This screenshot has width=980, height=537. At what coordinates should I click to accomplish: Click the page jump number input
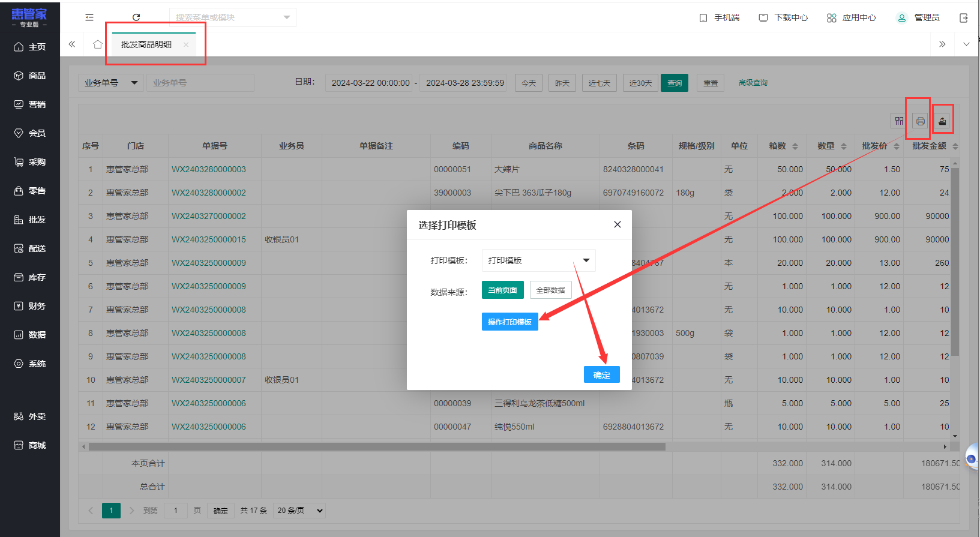pyautogui.click(x=176, y=511)
